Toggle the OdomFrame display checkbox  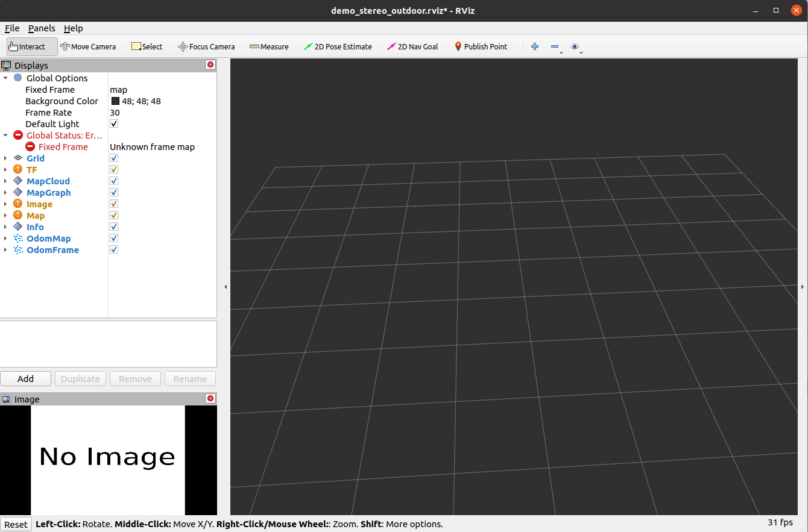point(114,250)
